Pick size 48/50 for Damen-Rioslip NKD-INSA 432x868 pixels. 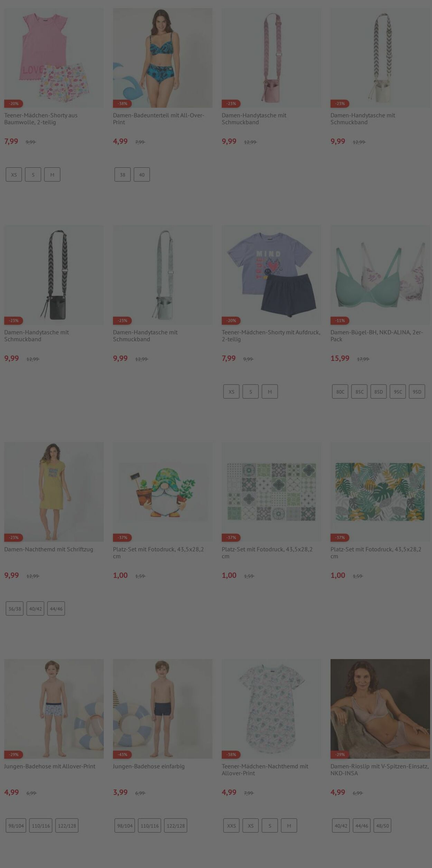(382, 825)
